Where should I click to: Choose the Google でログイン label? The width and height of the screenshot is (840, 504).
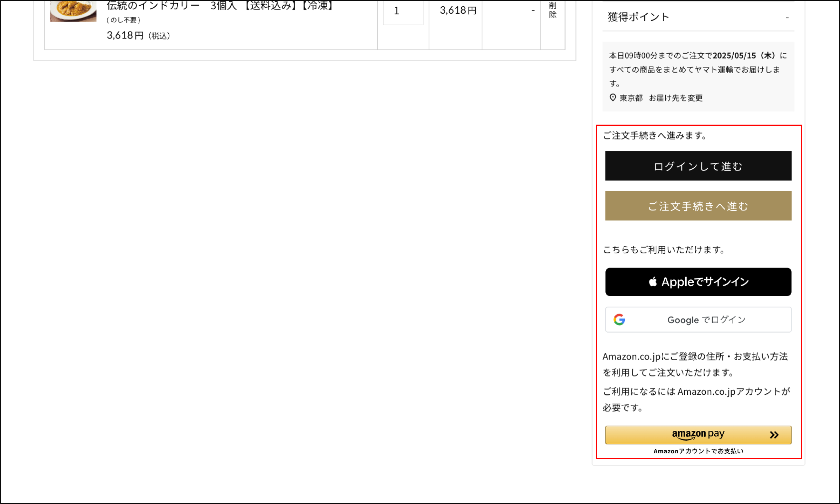(x=706, y=320)
